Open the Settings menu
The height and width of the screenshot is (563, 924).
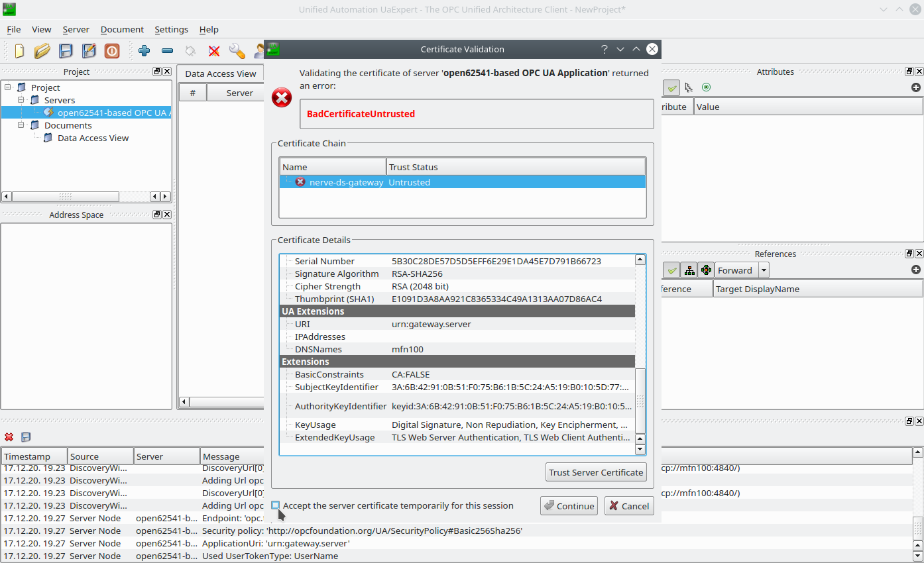[171, 30]
